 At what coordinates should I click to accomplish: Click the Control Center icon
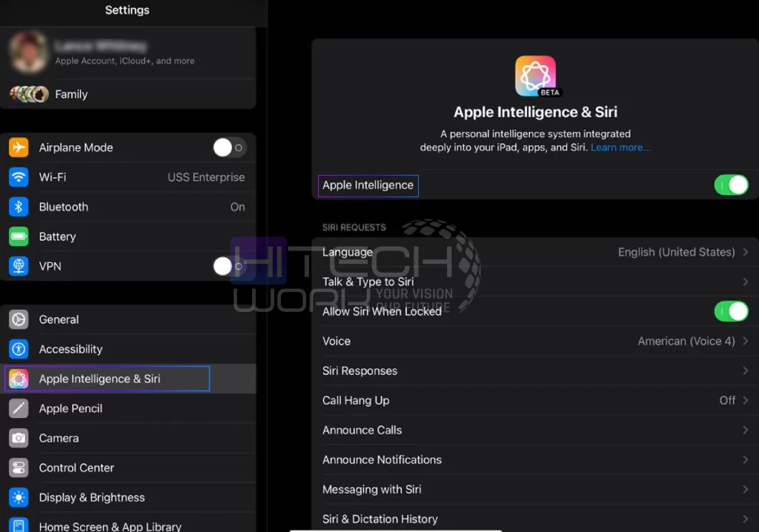click(19, 468)
